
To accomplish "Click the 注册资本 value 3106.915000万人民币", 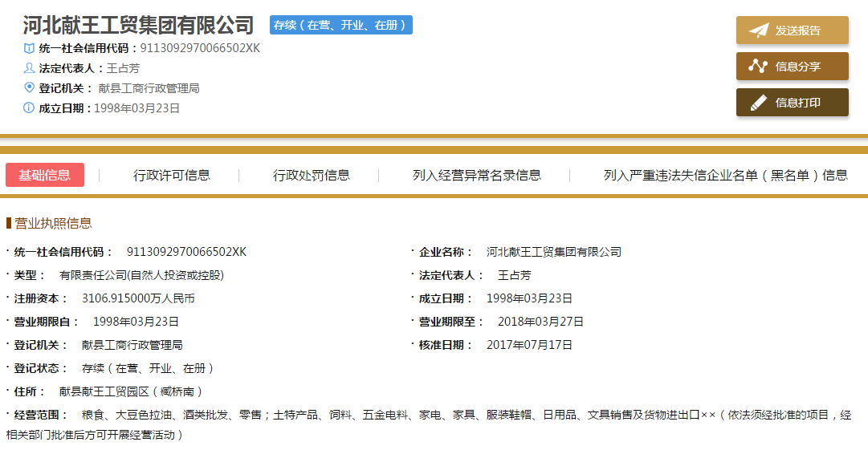I will coord(138,298).
